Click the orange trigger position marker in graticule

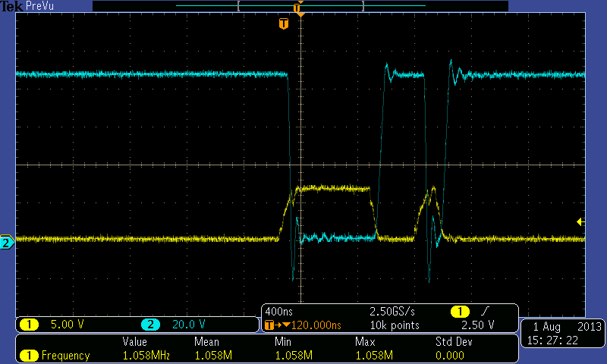pos(284,24)
